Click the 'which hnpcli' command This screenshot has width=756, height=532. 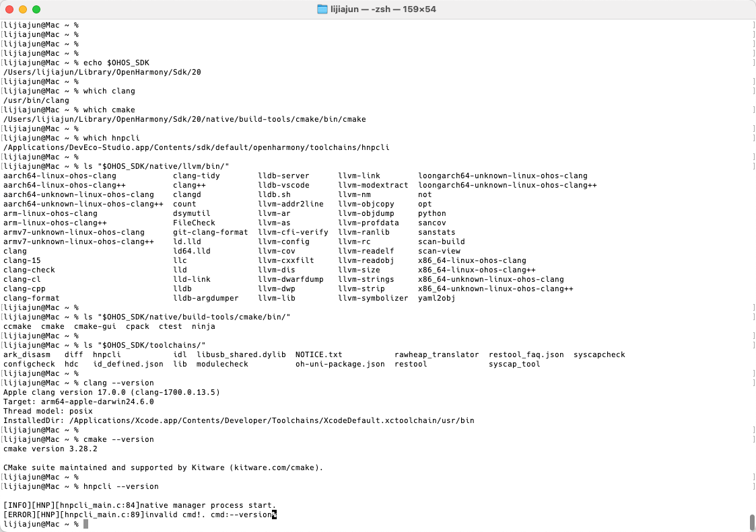pyautogui.click(x=111, y=138)
